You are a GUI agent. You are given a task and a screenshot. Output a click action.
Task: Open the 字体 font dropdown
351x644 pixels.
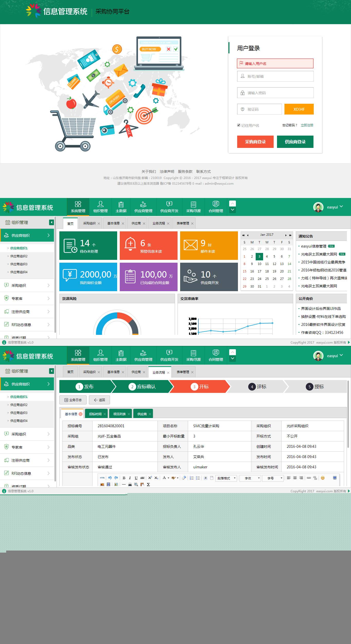click(250, 478)
